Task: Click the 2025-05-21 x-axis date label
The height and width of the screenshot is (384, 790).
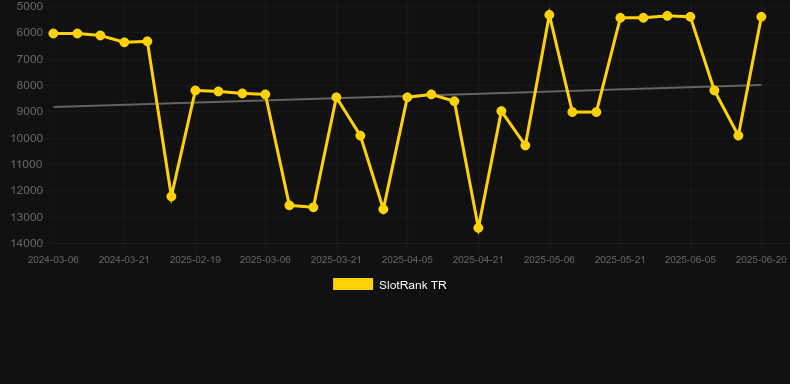Action: pos(620,260)
